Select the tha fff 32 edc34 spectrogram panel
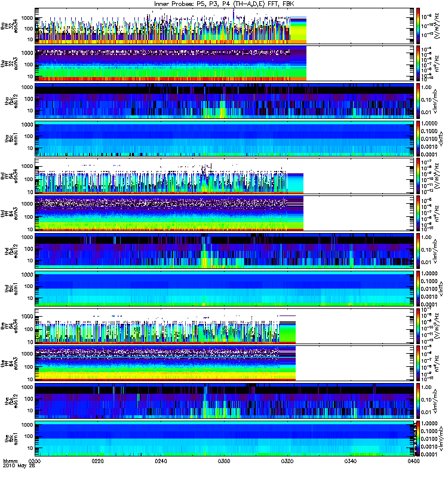The image size is (448, 478). (225, 26)
